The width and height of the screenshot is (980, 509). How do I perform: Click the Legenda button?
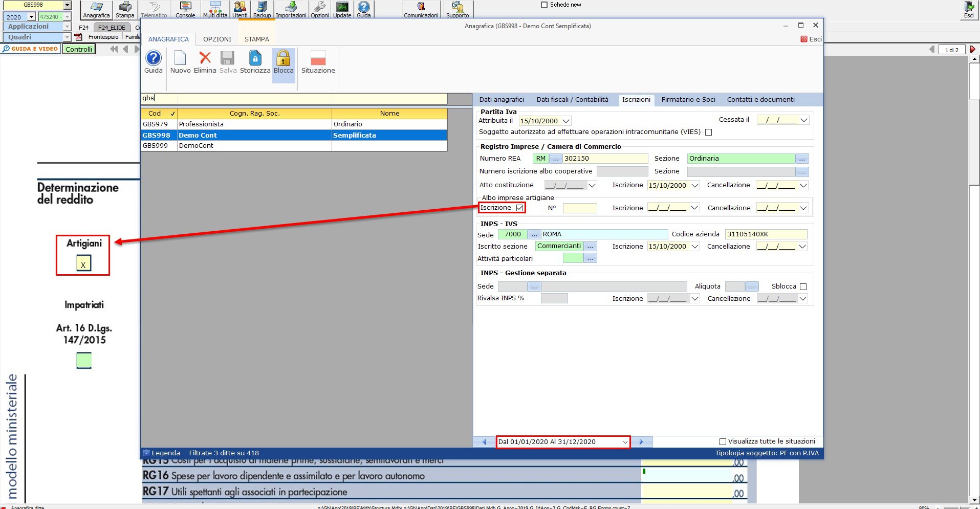point(162,453)
